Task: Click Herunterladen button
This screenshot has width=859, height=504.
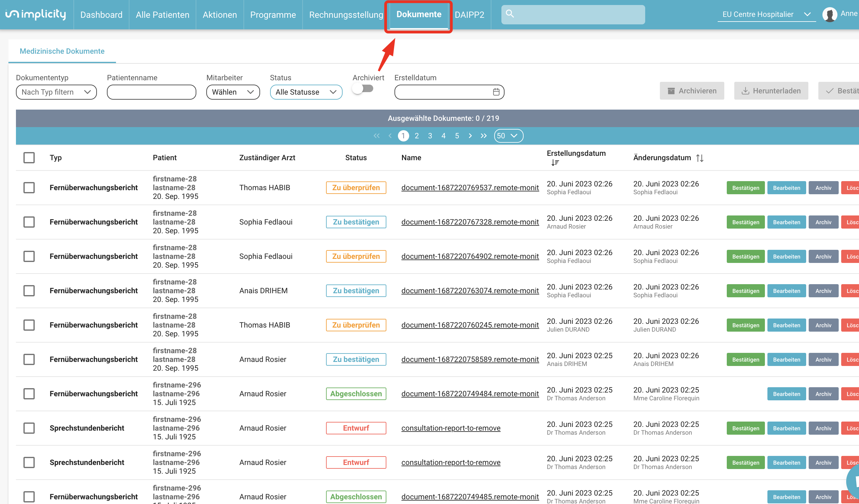Action: point(771,91)
